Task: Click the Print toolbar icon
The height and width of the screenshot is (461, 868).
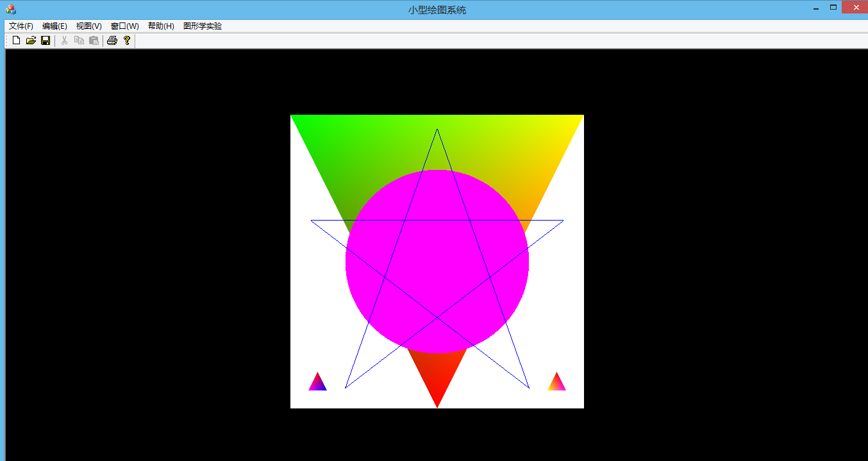Action: click(112, 40)
